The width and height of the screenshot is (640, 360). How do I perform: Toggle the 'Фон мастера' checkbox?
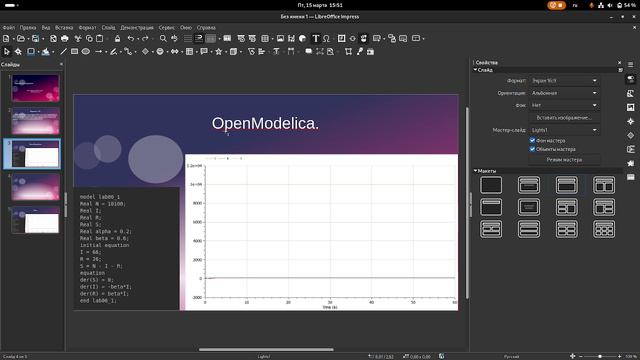coord(532,140)
